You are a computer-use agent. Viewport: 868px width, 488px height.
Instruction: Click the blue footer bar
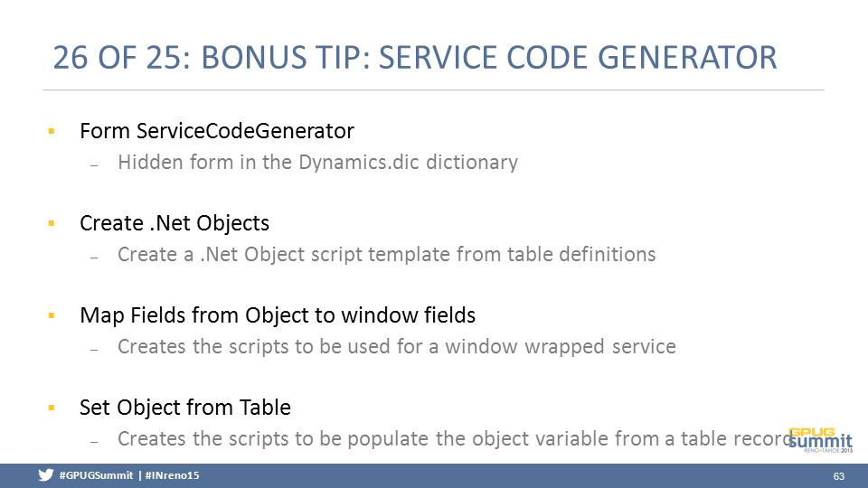pyautogui.click(x=434, y=476)
